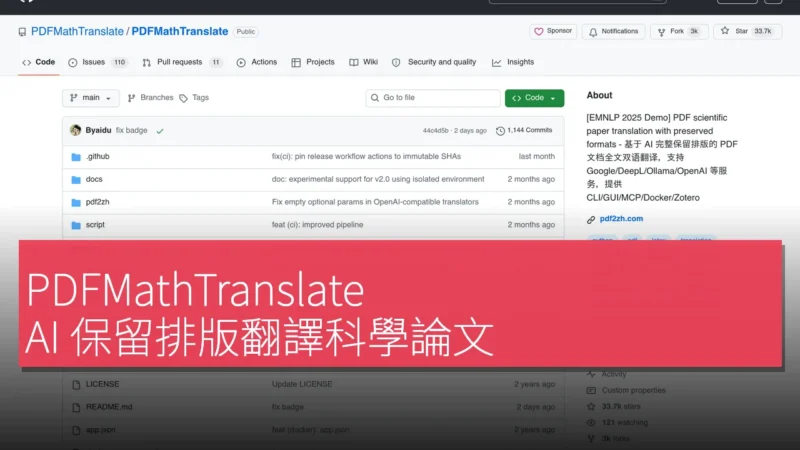Open the fix badge commit message
The image size is (800, 450).
click(x=132, y=130)
